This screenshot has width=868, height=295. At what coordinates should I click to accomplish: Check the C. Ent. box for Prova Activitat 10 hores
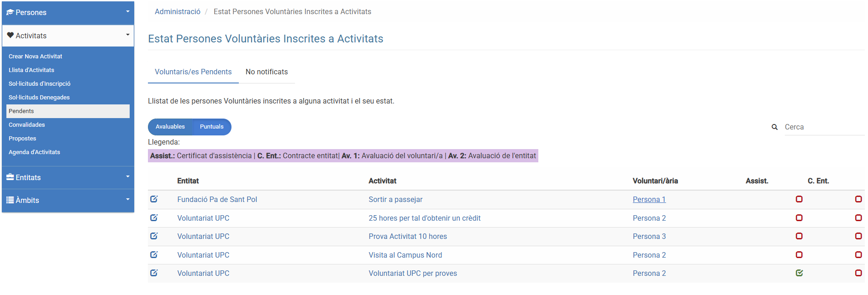click(859, 236)
